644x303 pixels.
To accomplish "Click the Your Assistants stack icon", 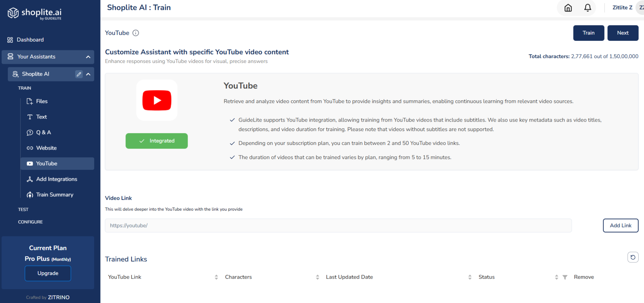I will click(x=10, y=56).
